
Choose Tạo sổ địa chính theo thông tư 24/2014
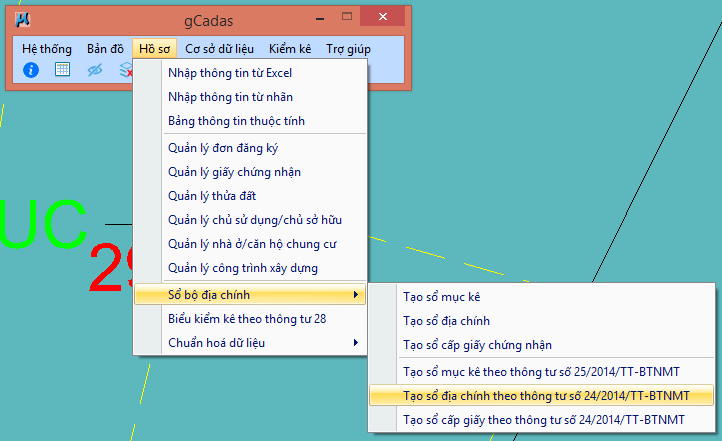(x=540, y=396)
